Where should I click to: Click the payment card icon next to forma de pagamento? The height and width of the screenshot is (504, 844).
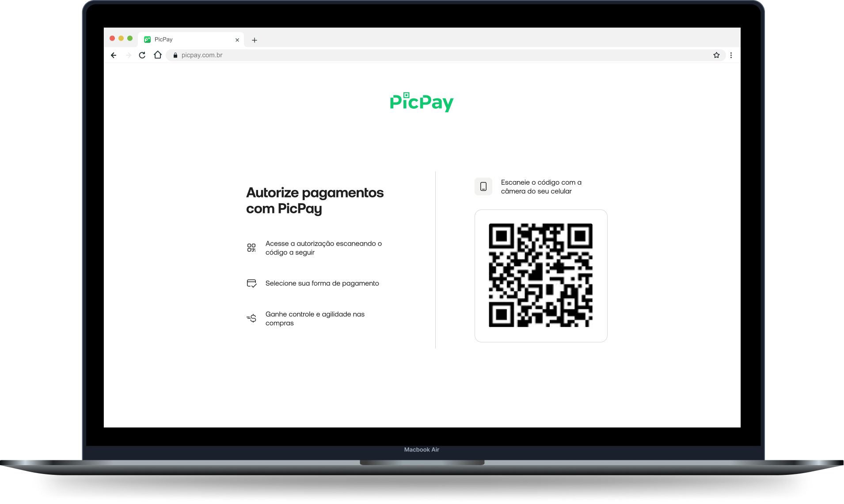(x=251, y=283)
